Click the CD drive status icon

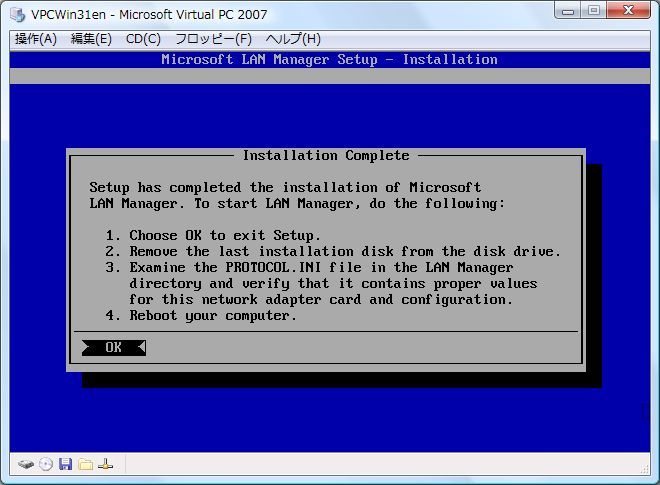[x=46, y=464]
